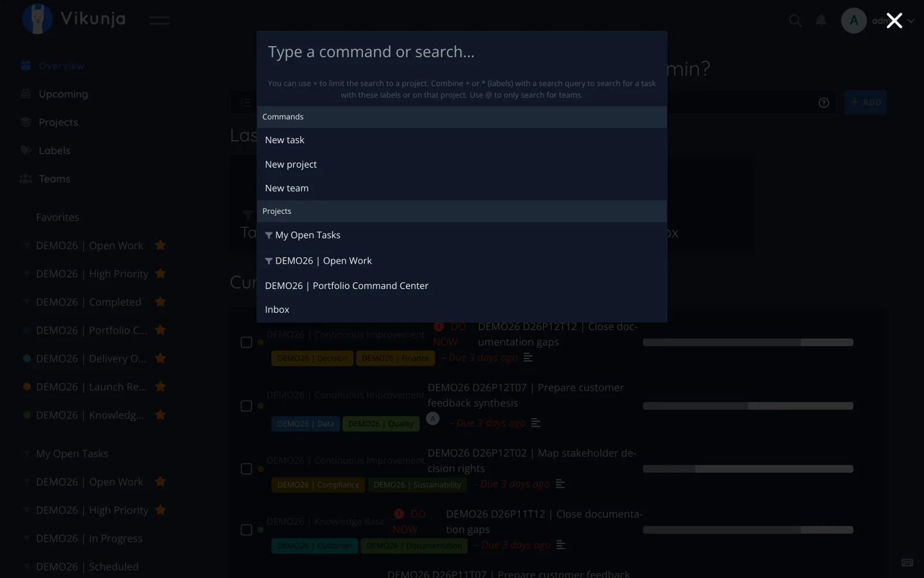Viewport: 924px width, 578px height.
Task: Click the Labels tags icon
Action: 25,150
